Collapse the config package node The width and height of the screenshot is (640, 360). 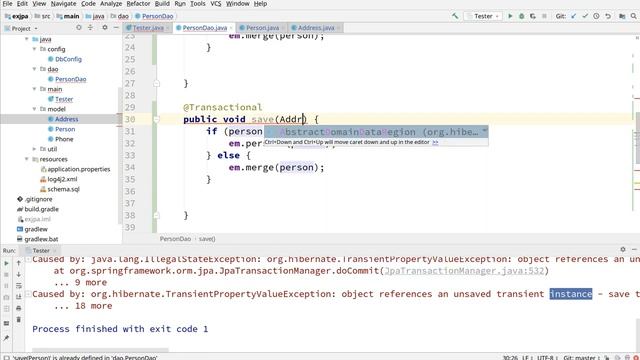[35, 49]
